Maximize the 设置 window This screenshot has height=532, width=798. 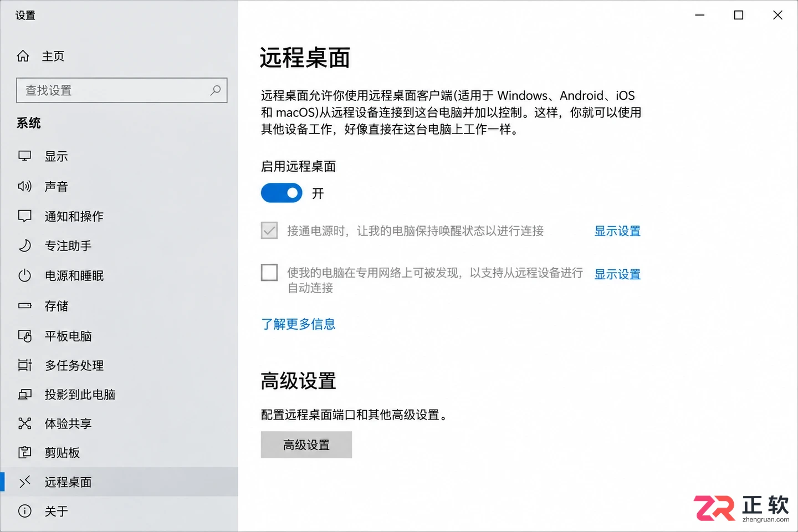[739, 15]
